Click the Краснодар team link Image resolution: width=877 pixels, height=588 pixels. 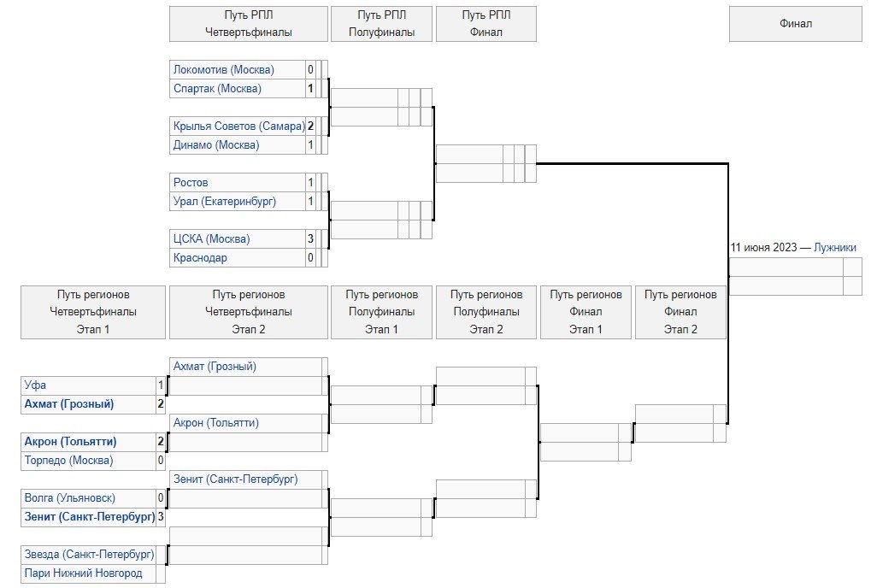click(200, 257)
